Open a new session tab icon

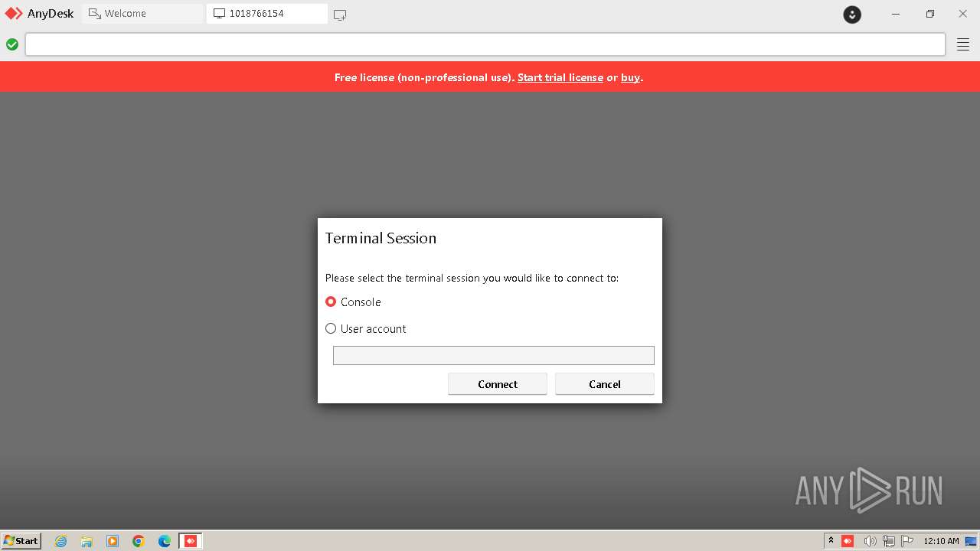click(x=340, y=15)
